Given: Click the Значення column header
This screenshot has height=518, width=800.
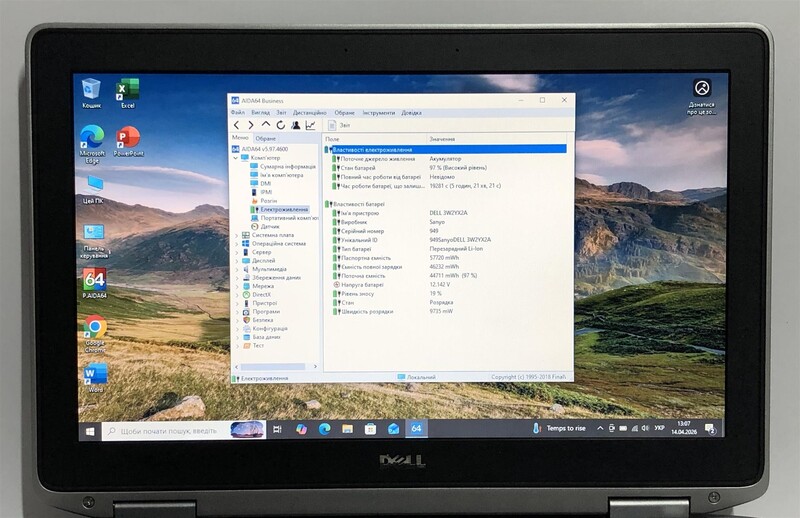Looking at the screenshot, I should 496,139.
